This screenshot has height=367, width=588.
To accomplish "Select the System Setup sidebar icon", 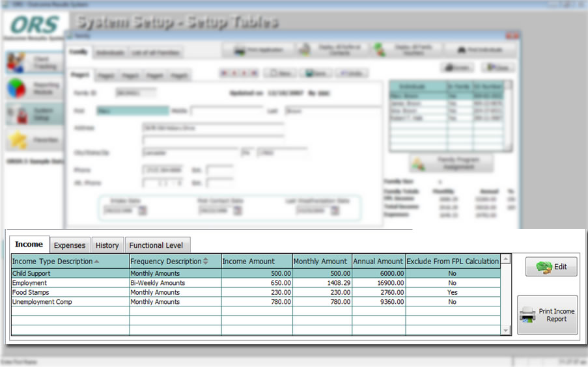I will click(x=18, y=115).
